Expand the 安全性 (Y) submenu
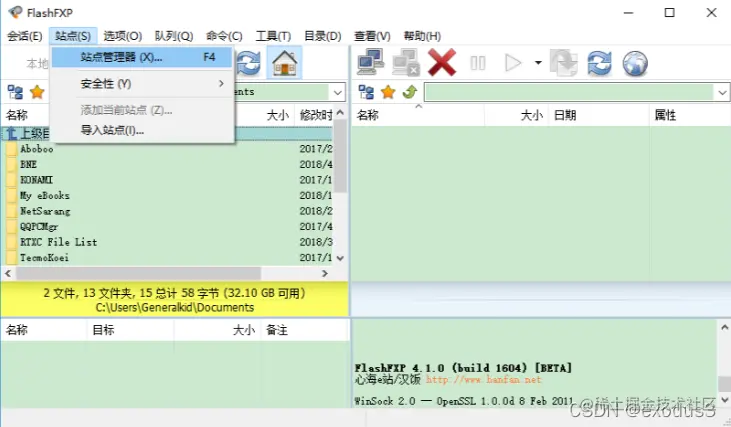 142,84
